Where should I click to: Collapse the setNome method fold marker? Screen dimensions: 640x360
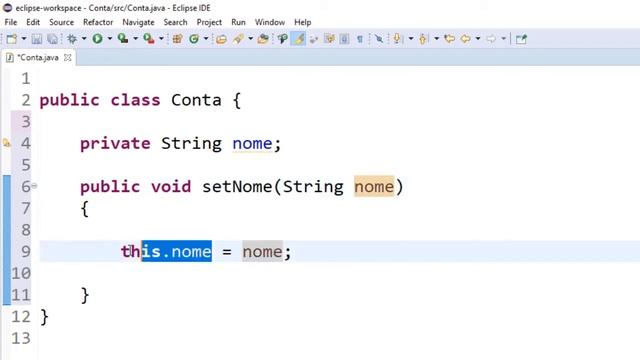pyautogui.click(x=34, y=186)
